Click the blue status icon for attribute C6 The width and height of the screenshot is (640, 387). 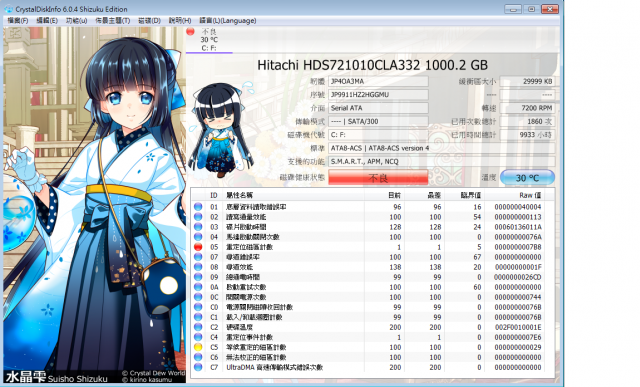(x=198, y=357)
